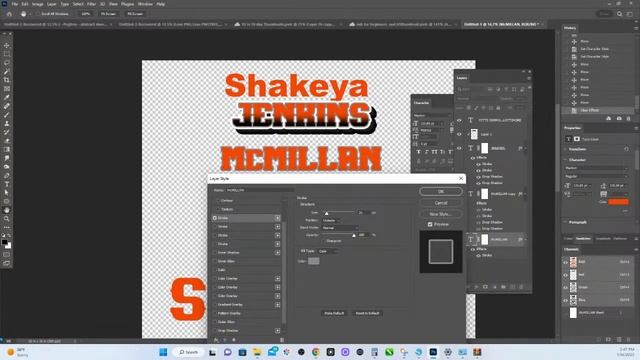Open Photoshop from the Windows taskbar

click(433, 352)
